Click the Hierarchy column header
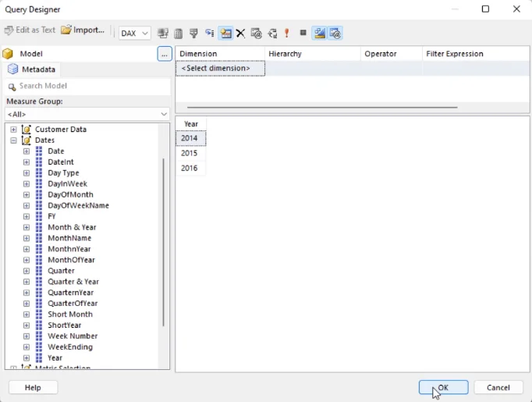532x402 pixels. click(313, 54)
